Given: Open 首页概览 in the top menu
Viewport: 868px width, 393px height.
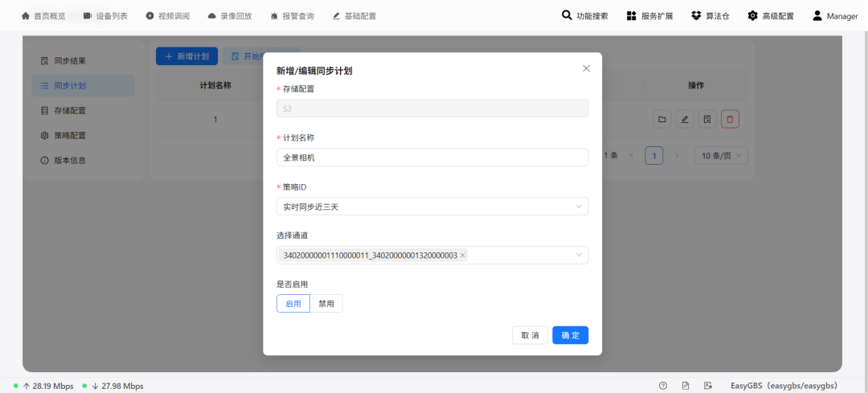Looking at the screenshot, I should click(x=49, y=16).
